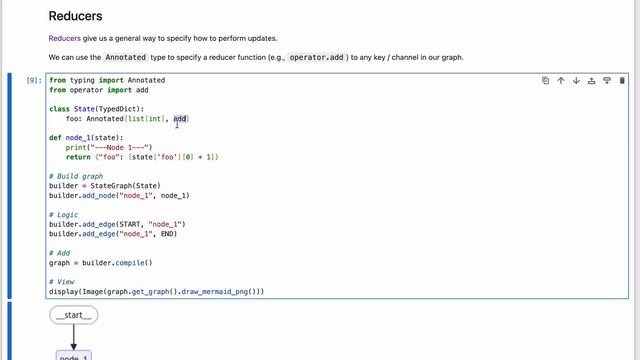This screenshot has width=640, height=360.
Task: Insert a cell above this one
Action: tap(591, 80)
